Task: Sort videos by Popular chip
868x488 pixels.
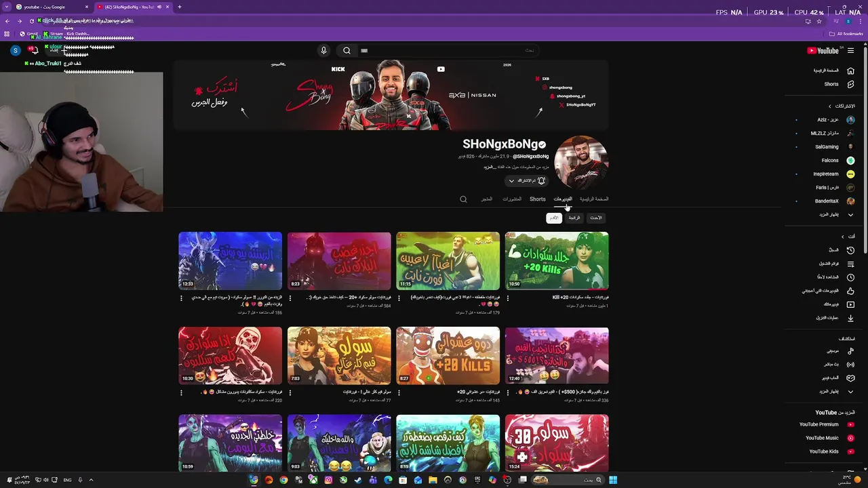Action: click(x=574, y=218)
